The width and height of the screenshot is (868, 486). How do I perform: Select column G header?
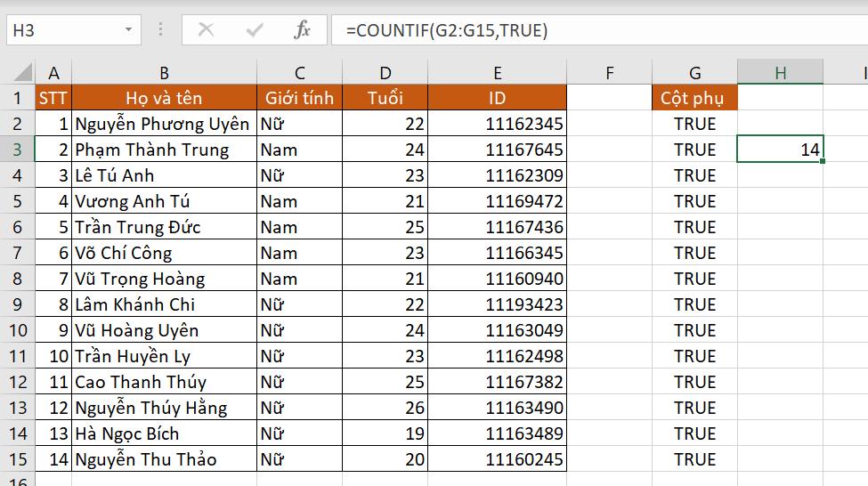(694, 72)
